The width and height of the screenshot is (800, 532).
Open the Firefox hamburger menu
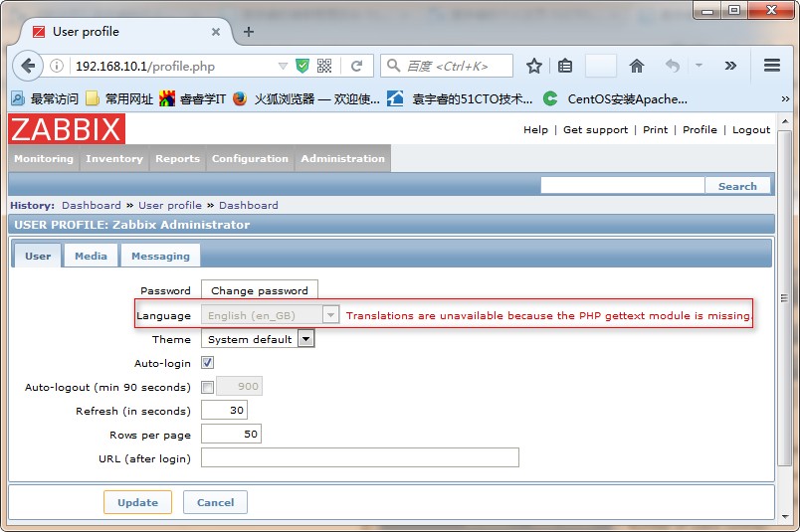[772, 66]
